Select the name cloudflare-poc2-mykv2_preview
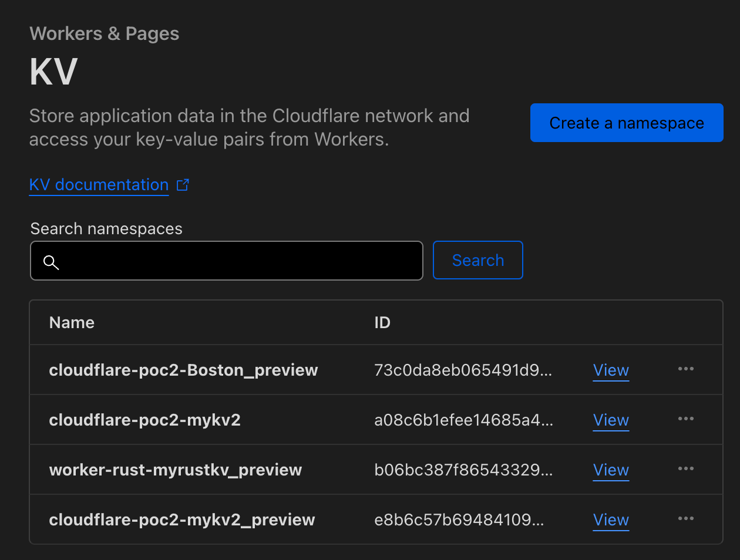This screenshot has height=560, width=740. tap(182, 520)
